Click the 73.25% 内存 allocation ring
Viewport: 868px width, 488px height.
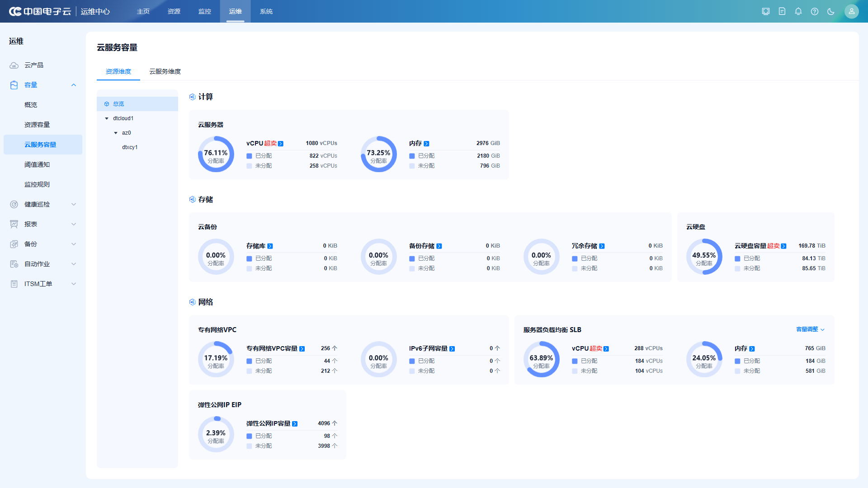click(x=379, y=154)
